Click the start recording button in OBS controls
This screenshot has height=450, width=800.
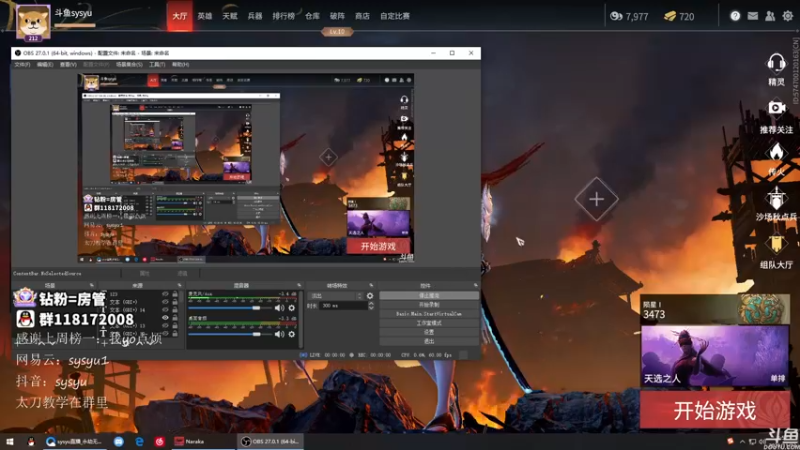[429, 305]
